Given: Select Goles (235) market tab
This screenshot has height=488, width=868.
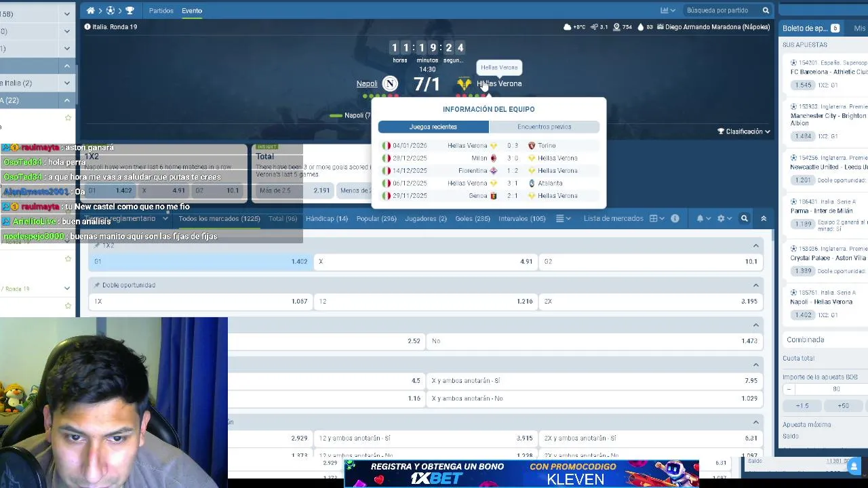Looking at the screenshot, I should click(x=473, y=219).
